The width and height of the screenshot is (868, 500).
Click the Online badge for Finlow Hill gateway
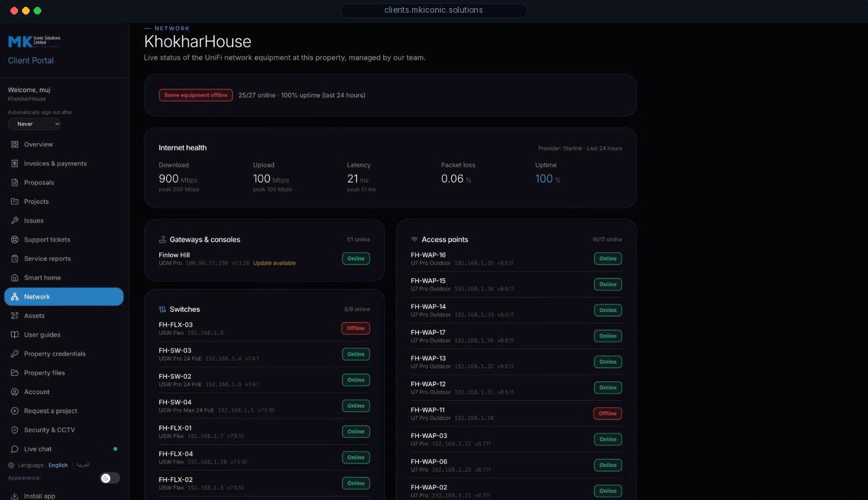(356, 259)
